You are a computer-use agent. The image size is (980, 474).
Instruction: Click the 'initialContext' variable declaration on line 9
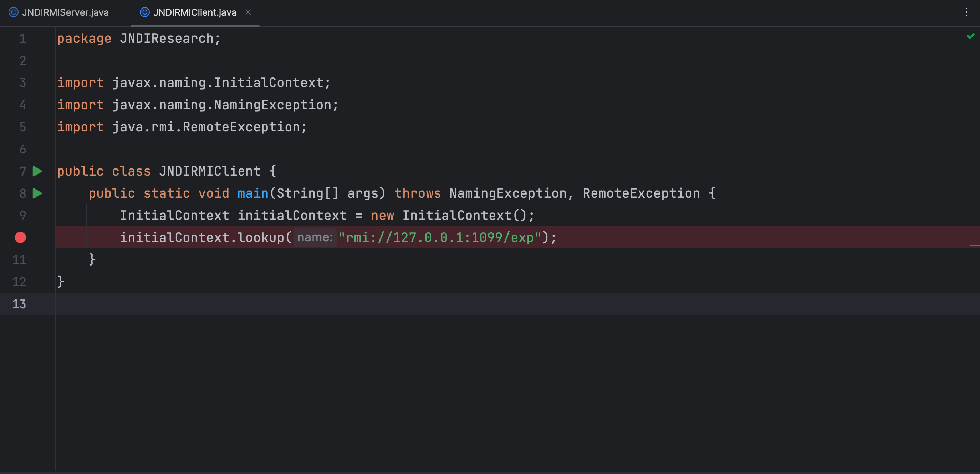tap(292, 216)
